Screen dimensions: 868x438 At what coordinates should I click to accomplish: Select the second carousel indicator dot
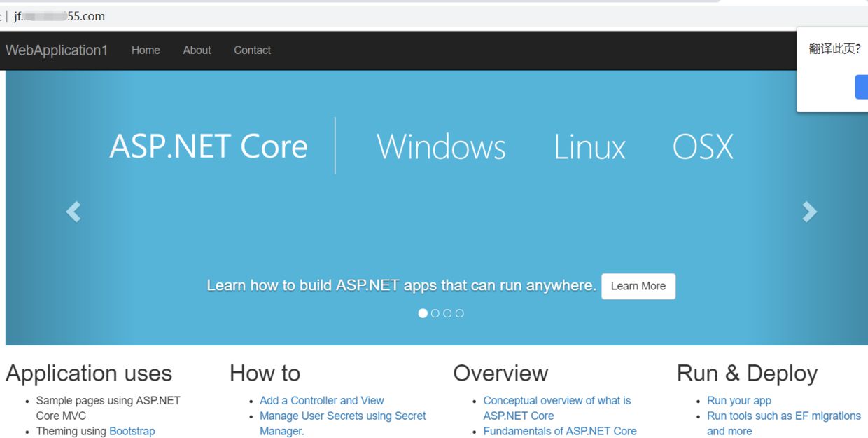435,313
